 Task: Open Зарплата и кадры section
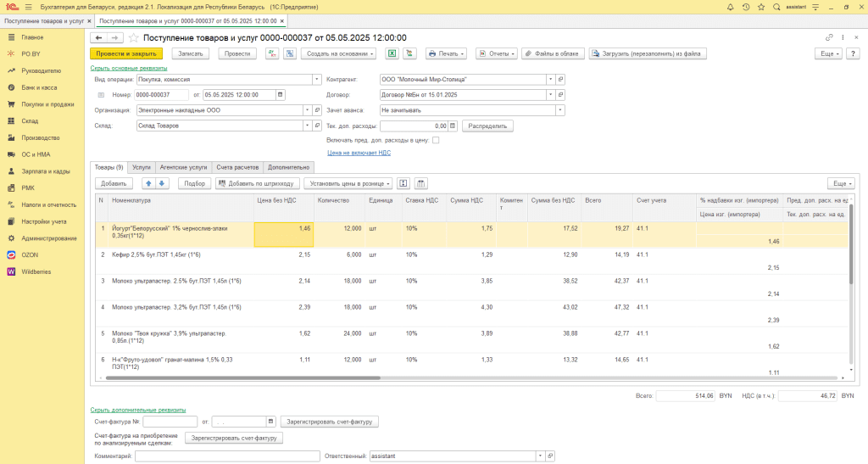[46, 171]
